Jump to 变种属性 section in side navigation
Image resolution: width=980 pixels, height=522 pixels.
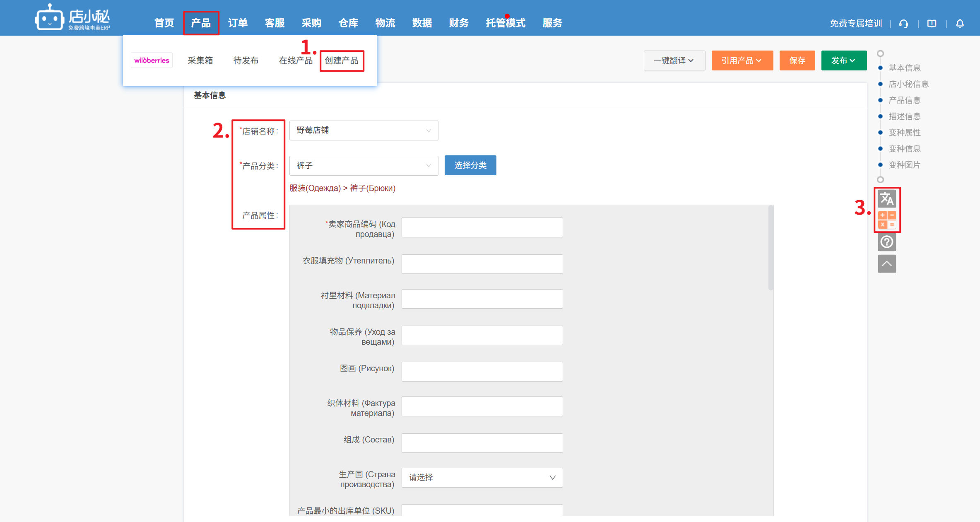pos(904,133)
